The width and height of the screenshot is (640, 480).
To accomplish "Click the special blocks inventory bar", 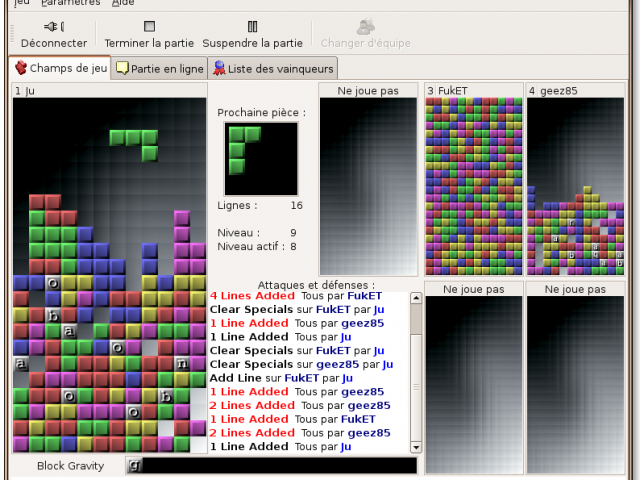I will pyautogui.click(x=272, y=465).
